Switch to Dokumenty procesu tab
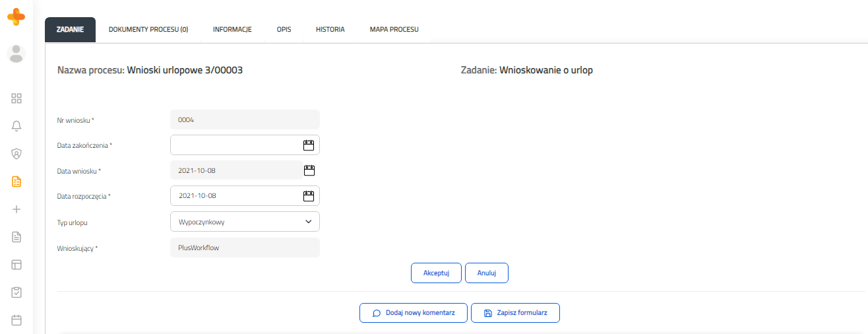The image size is (868, 334). [148, 30]
